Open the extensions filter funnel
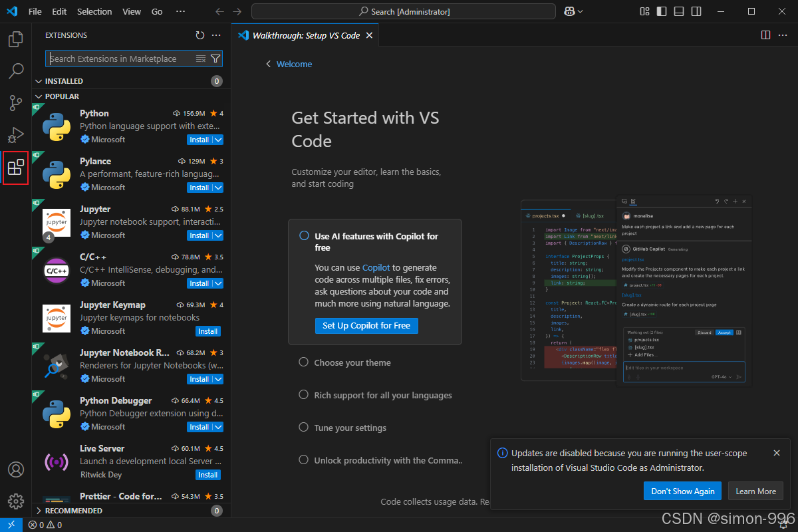The width and height of the screenshot is (798, 532). click(x=215, y=59)
